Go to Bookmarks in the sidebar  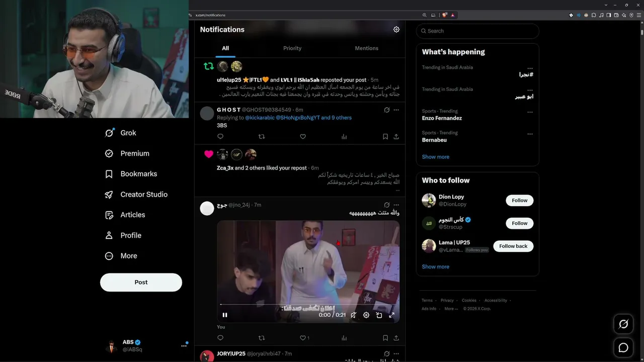pyautogui.click(x=131, y=174)
